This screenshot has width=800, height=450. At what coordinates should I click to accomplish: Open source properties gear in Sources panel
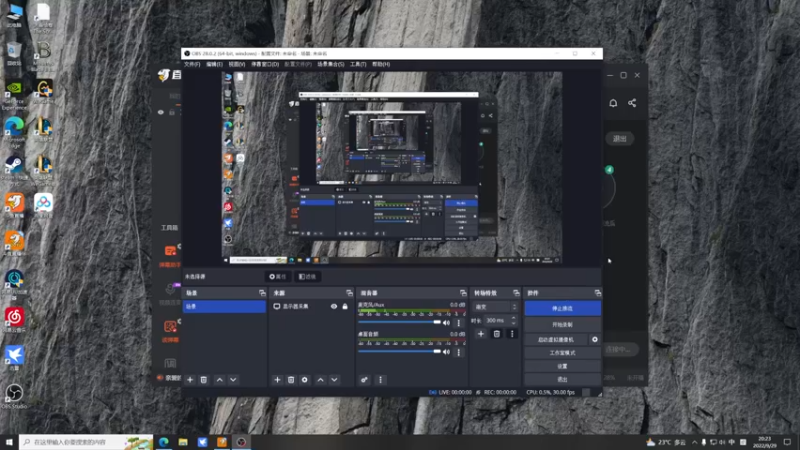click(x=305, y=380)
